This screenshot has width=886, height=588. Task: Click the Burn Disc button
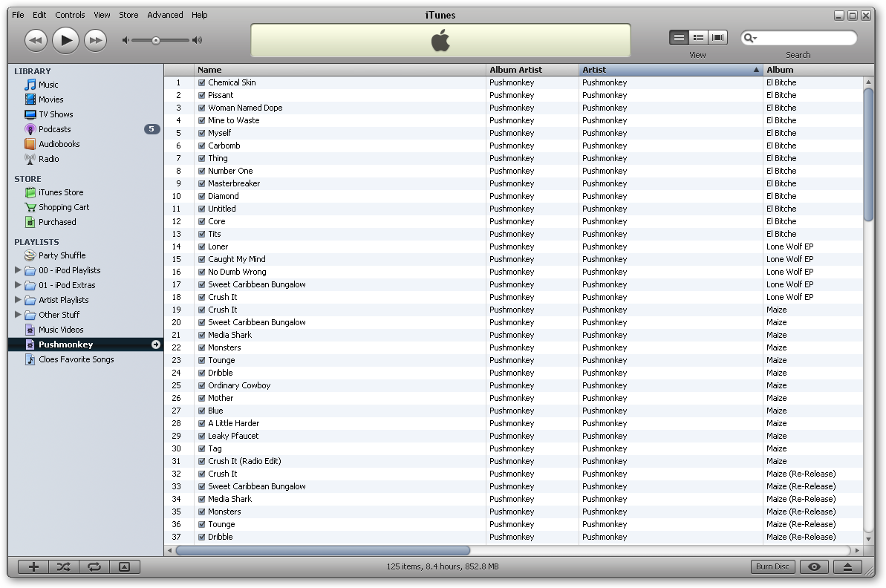tap(772, 566)
